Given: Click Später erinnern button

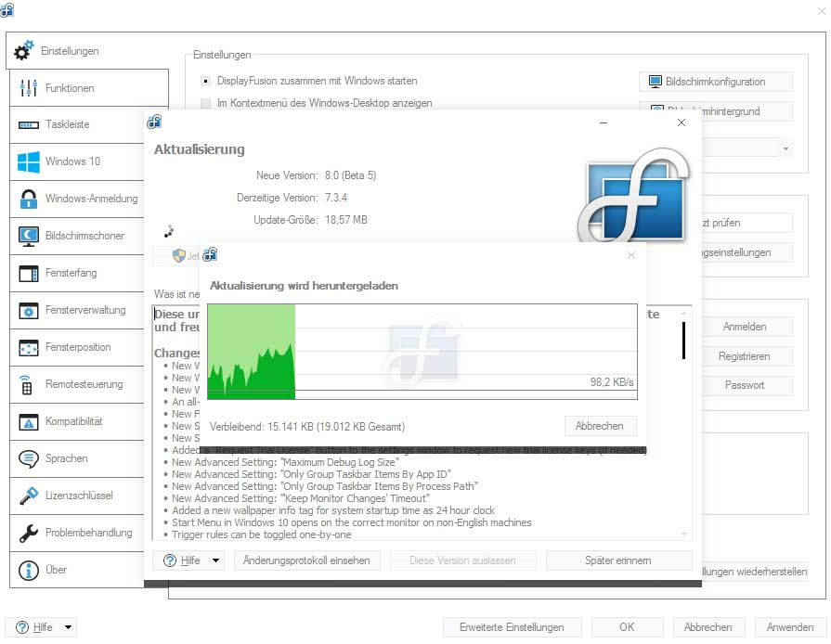Looking at the screenshot, I should (x=618, y=560).
